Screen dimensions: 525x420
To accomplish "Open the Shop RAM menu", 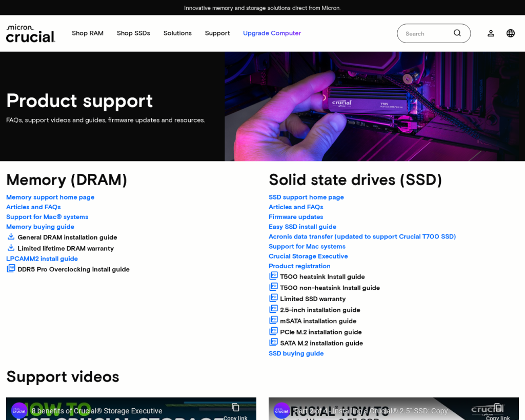I will click(x=88, y=33).
